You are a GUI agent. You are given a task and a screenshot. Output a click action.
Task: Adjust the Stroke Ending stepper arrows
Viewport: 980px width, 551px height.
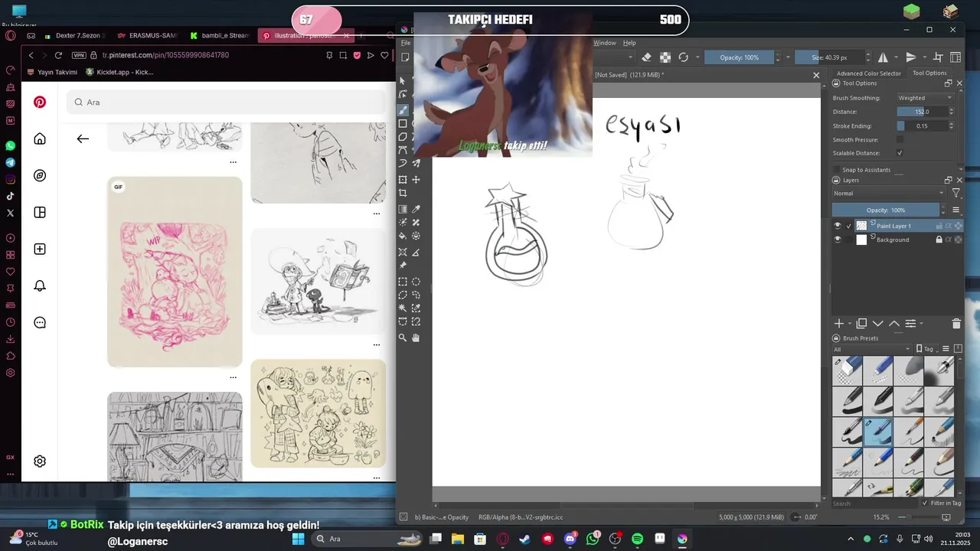click(x=952, y=126)
